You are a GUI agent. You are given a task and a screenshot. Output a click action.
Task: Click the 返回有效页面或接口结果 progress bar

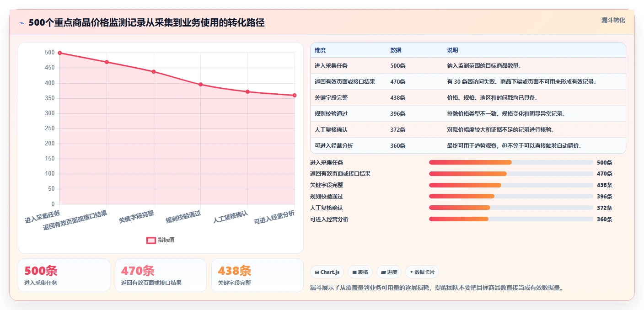click(511, 174)
